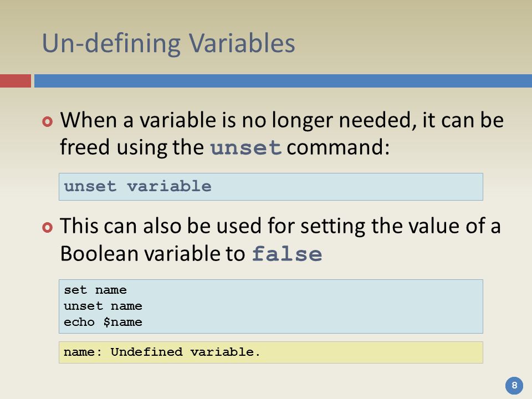Select the Un-defining Variables title
The height and width of the screenshot is (399, 532).
tap(168, 43)
